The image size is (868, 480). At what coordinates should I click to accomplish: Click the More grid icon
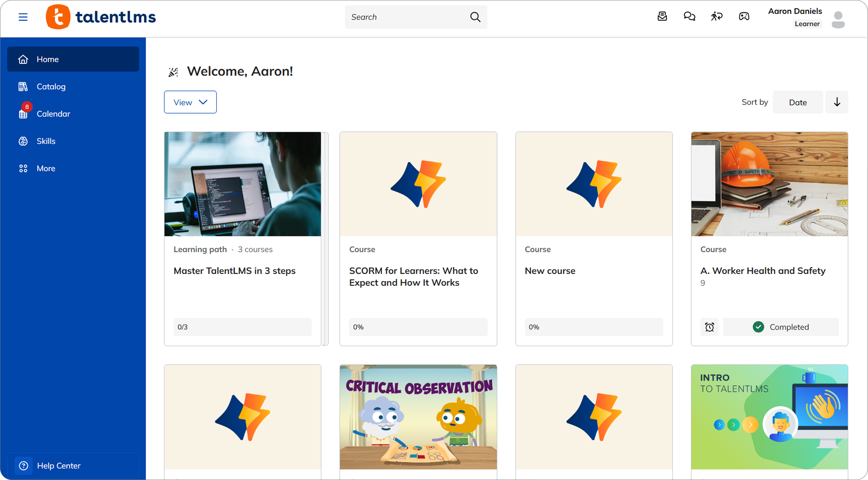23,169
